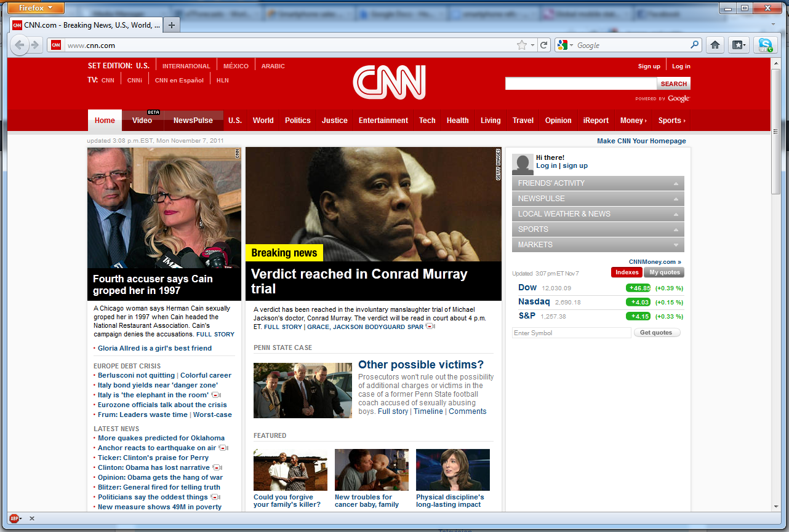Open the NewsPulse navigation tab
Viewport: 789px width, 532px height.
[193, 121]
